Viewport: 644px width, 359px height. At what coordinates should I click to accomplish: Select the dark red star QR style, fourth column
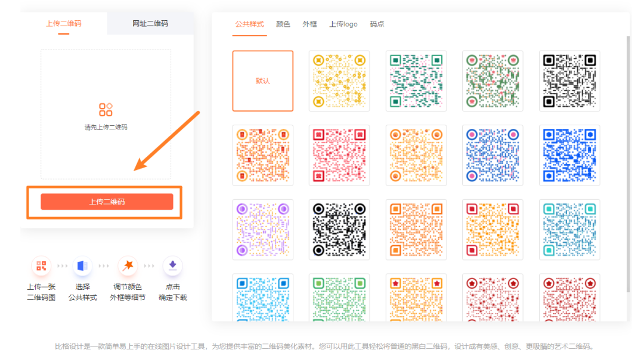point(493,298)
